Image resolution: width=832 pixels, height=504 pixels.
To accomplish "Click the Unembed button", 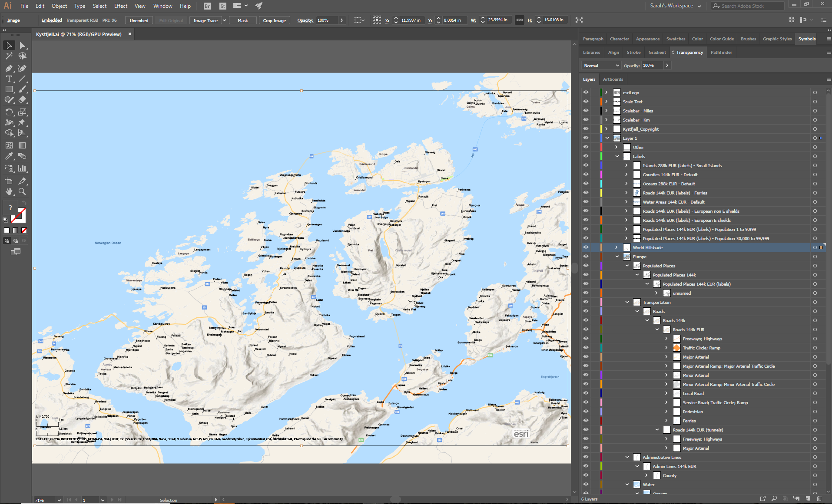I will pos(139,20).
